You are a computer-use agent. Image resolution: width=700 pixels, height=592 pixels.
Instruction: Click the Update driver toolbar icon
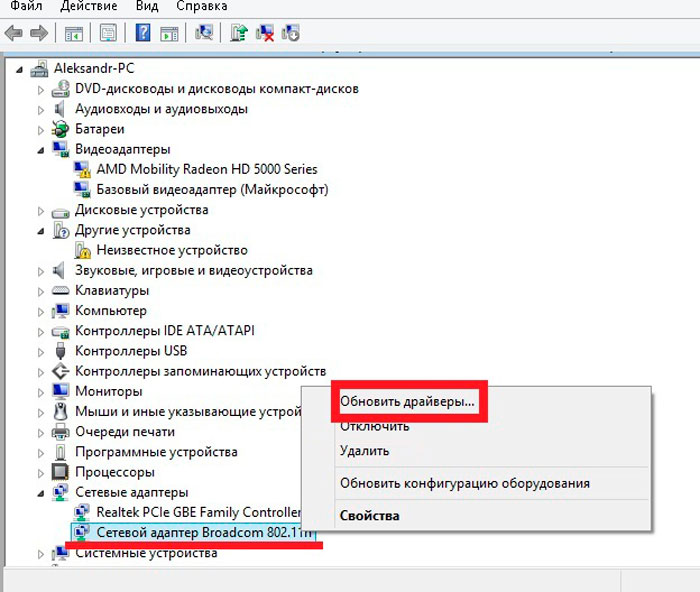click(x=239, y=33)
